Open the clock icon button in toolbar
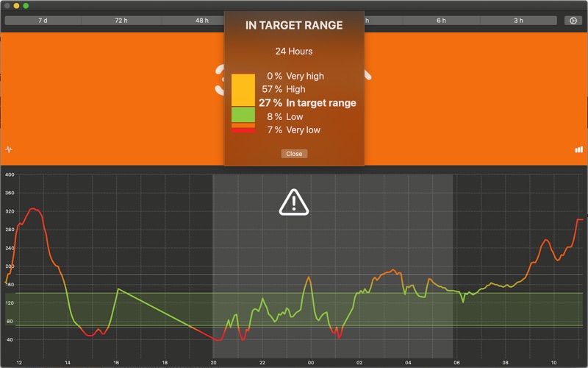The height and width of the screenshot is (368, 588). click(573, 21)
